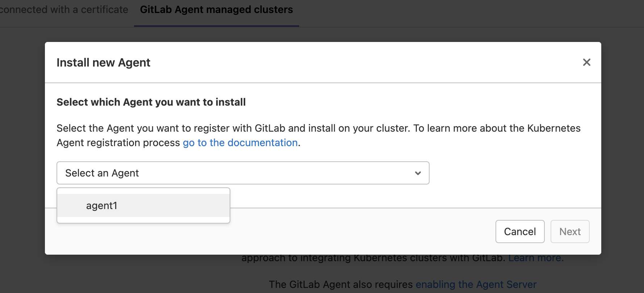Open the enabling the Agent Server link

point(476,284)
